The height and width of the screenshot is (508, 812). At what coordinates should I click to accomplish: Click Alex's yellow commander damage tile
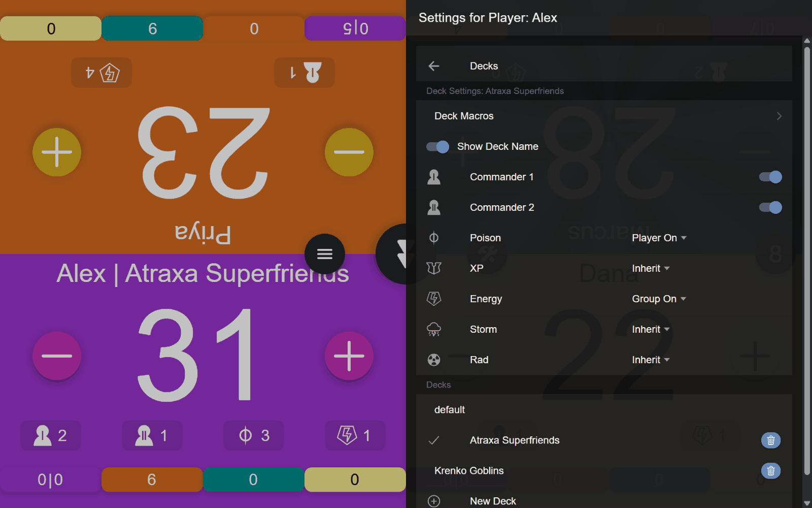pyautogui.click(x=355, y=480)
